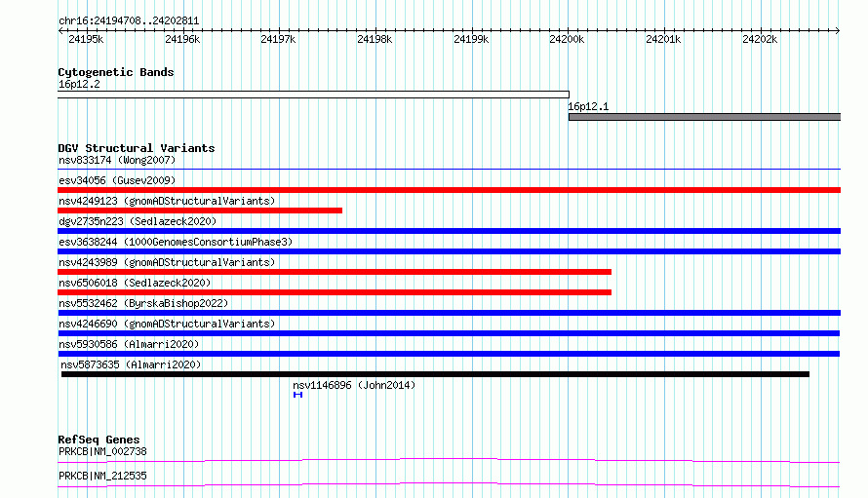The image size is (868, 498).
Task: Open nsv4243989 gnomAD variant label
Action: pyautogui.click(x=167, y=263)
